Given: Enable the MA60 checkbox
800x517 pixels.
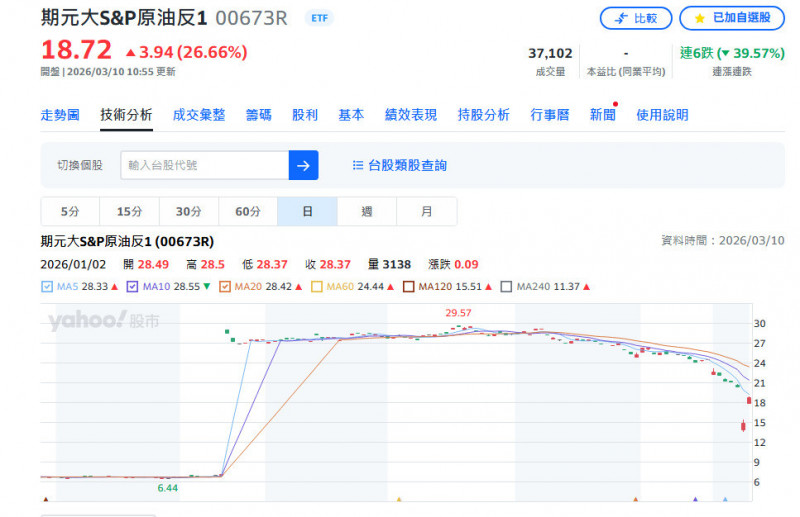Looking at the screenshot, I should [x=317, y=287].
